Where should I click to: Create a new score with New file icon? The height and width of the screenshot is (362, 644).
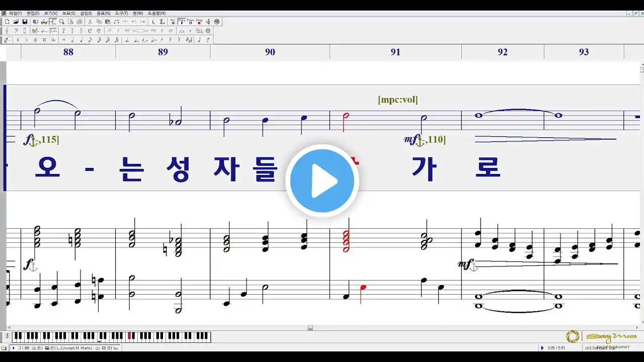7,22
